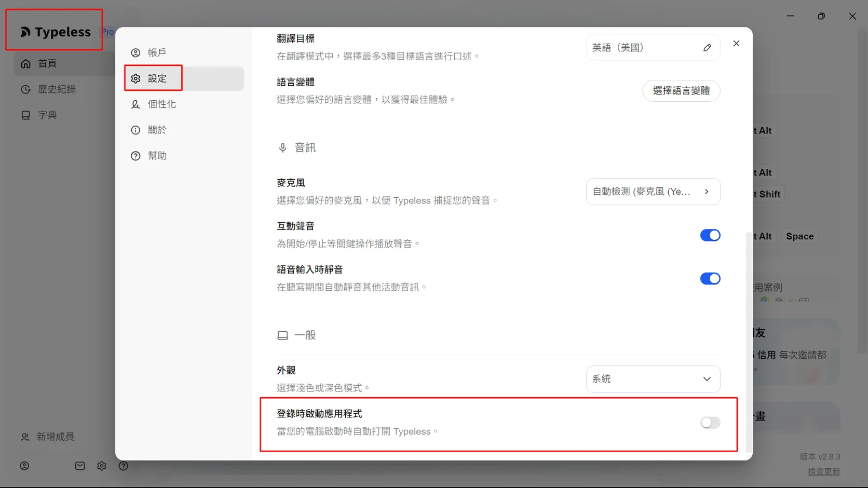
Task: Maximize the Typeless window
Action: click(x=821, y=16)
